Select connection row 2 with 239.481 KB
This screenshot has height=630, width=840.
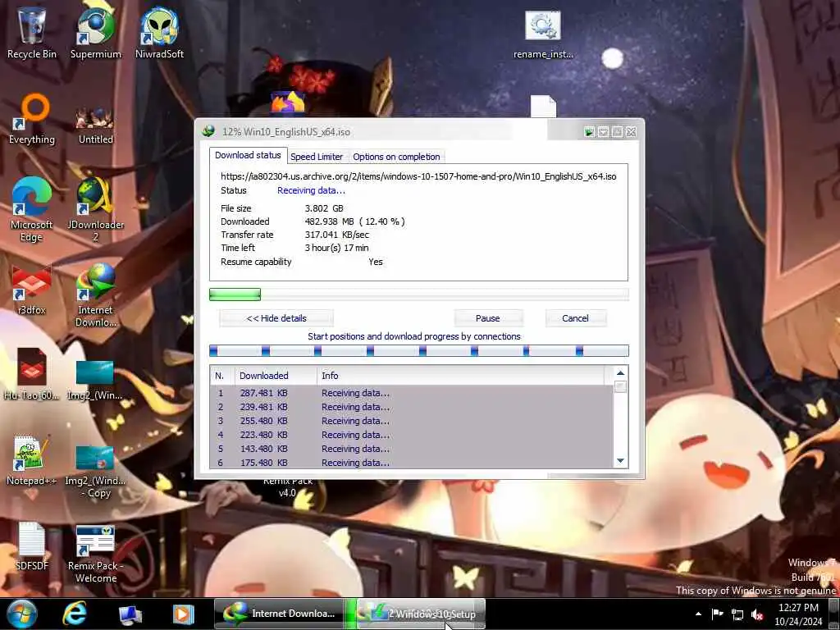pos(412,407)
